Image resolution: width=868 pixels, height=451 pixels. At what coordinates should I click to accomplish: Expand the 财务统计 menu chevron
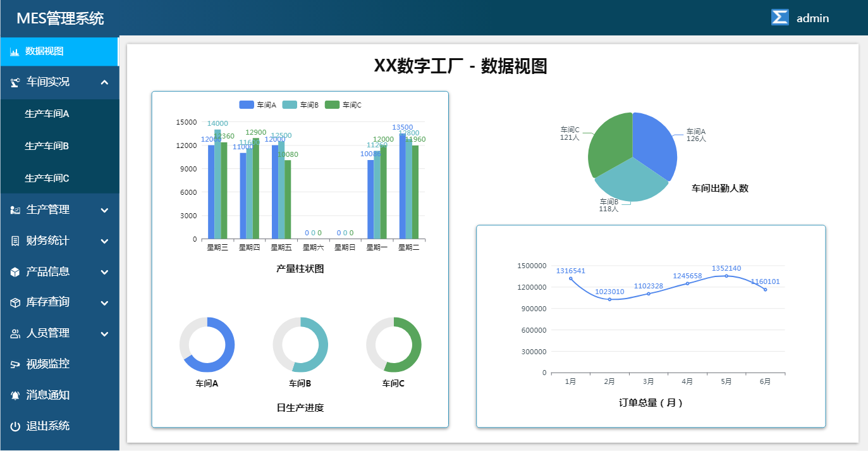click(x=104, y=241)
